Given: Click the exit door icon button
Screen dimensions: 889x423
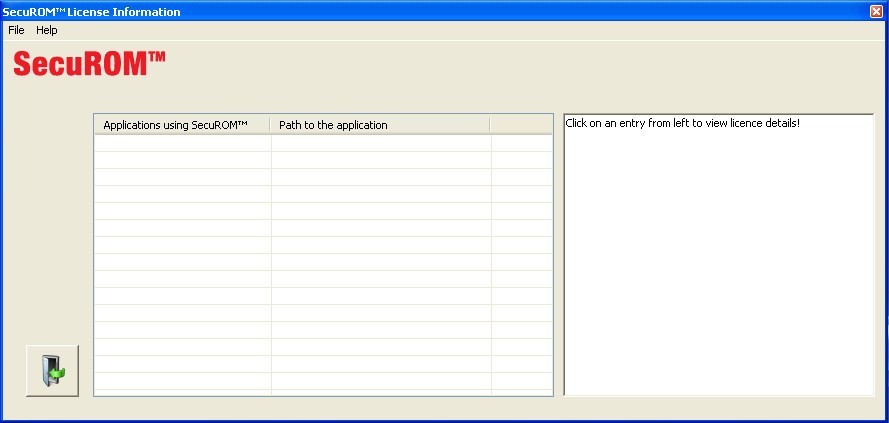Looking at the screenshot, I should 52,371.
